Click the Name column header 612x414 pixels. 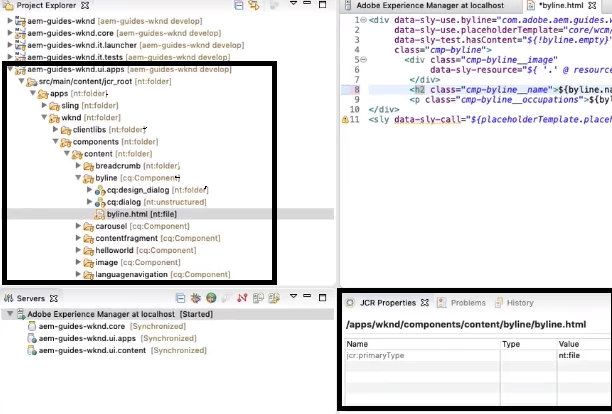(423, 344)
